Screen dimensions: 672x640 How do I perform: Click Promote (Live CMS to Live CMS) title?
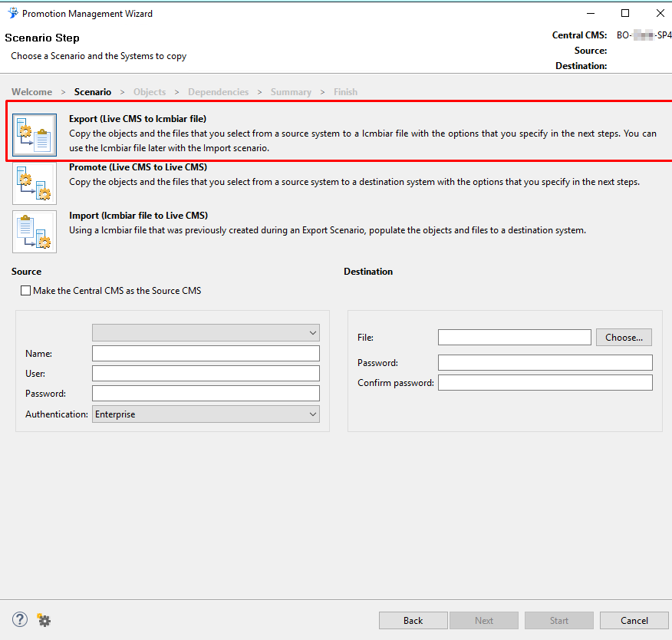tap(138, 167)
